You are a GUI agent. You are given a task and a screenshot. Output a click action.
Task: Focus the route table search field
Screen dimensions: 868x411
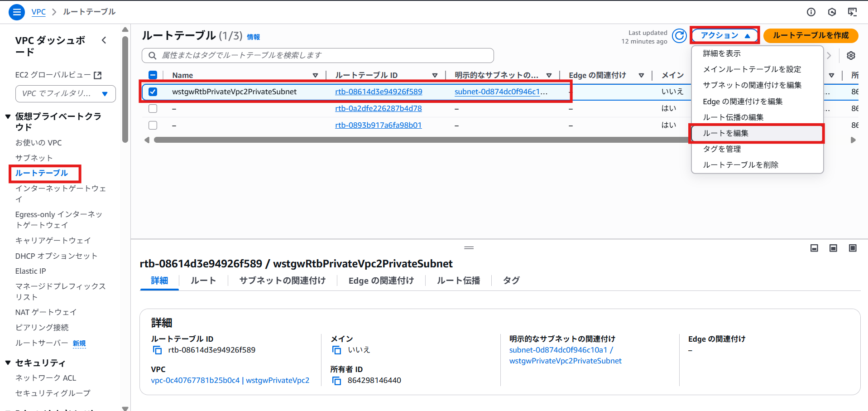click(317, 55)
